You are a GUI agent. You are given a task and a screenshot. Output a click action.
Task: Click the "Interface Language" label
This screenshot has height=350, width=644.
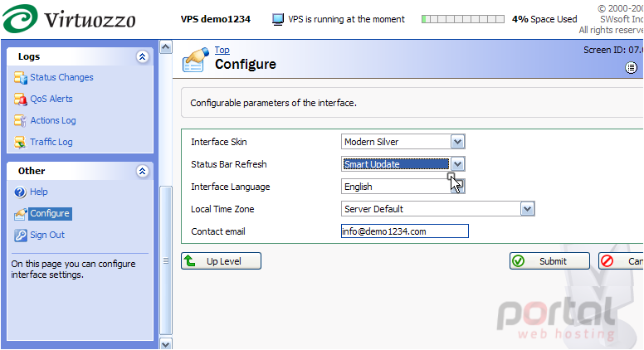click(231, 187)
